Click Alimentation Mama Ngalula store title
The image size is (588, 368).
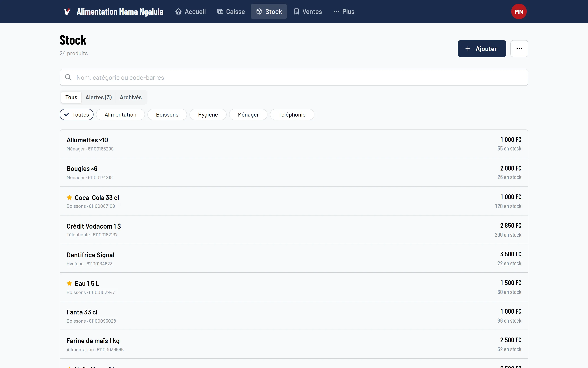(120, 11)
